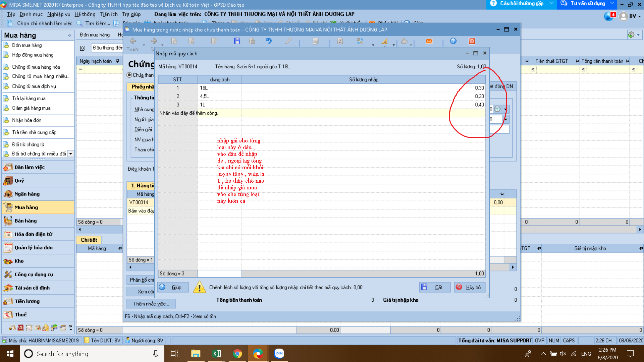Click the undo (Hoãn) arrow icon in voucher toolbar
The width and height of the screenshot is (644, 362).
(x=269, y=41)
